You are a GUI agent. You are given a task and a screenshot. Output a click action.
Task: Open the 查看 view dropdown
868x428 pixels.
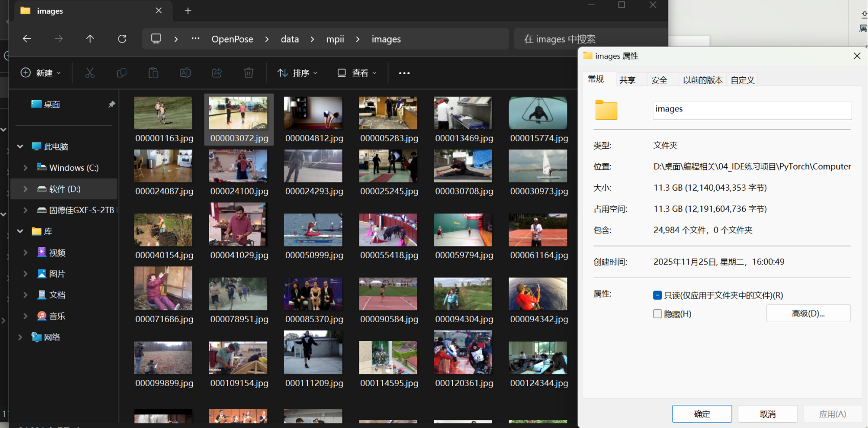357,73
